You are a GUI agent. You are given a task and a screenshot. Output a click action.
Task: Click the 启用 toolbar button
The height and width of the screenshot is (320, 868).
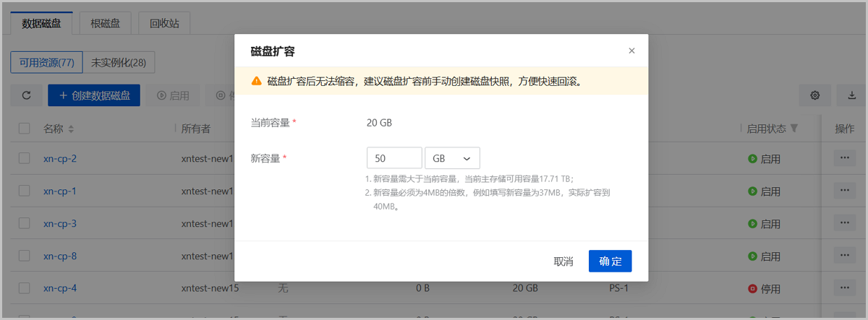pos(173,95)
